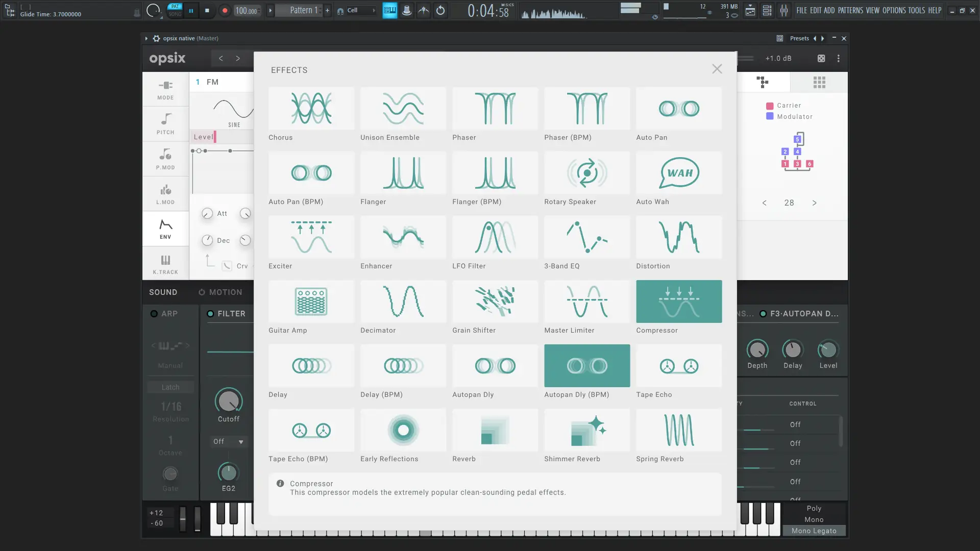Go to next algorithm after 28
Viewport: 980px width, 551px height.
pyautogui.click(x=814, y=203)
